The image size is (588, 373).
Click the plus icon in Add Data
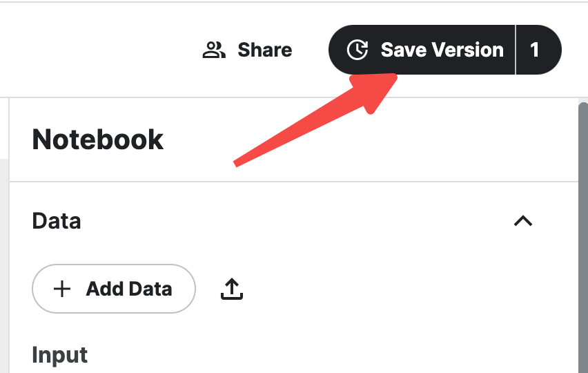(x=62, y=289)
